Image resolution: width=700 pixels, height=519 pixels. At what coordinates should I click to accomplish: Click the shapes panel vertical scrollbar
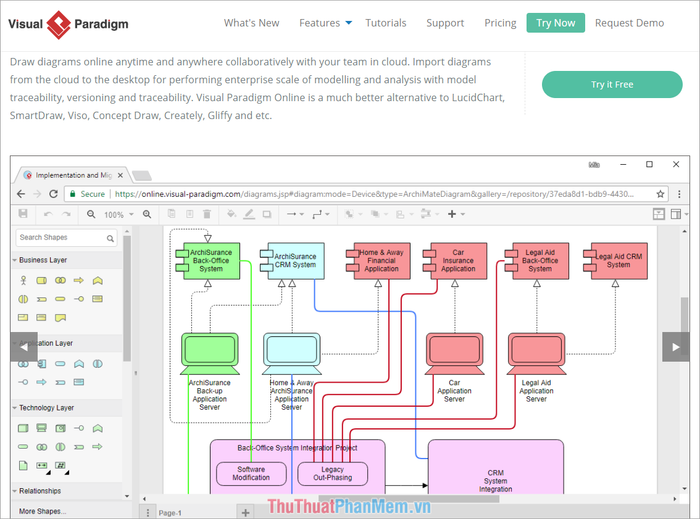tap(127, 298)
